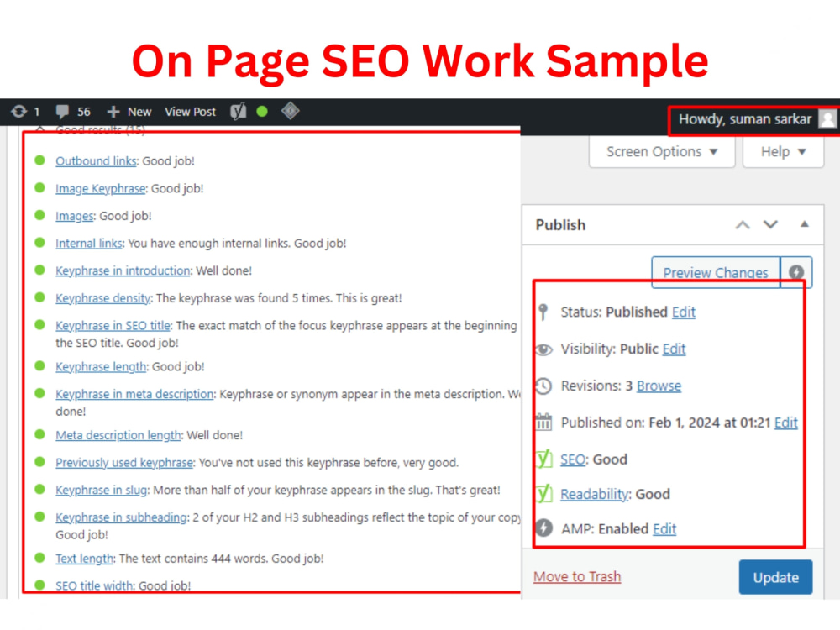Click Move to Trash link

577,576
